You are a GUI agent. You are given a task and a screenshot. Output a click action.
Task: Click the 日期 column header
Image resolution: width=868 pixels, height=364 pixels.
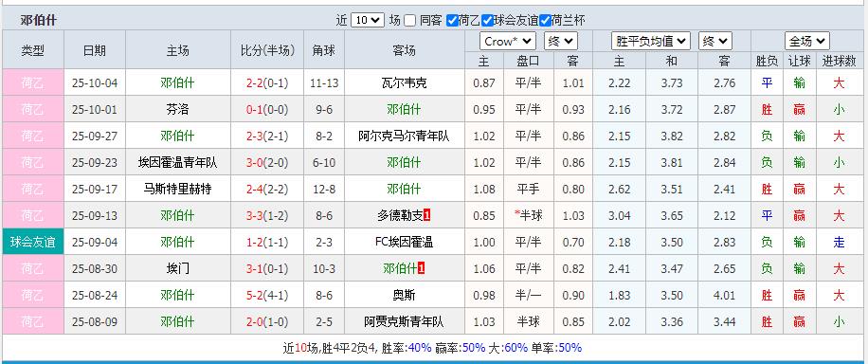pos(95,50)
